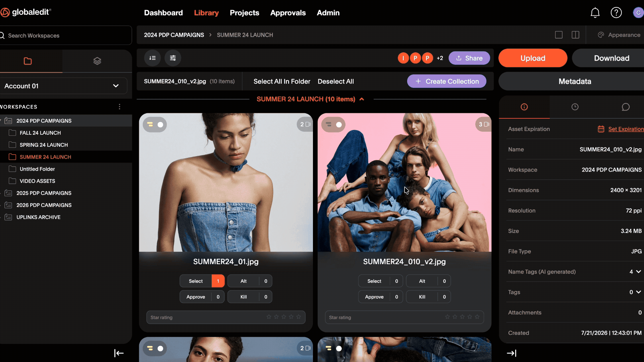Show the +2 additional shared users
Viewport: 644px width, 362px height.
point(440,58)
